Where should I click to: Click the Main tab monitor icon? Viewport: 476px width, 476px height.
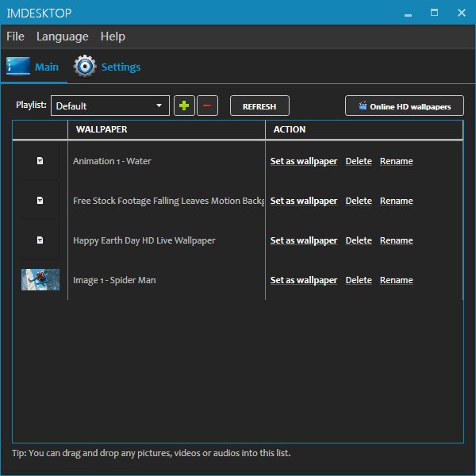coord(18,66)
